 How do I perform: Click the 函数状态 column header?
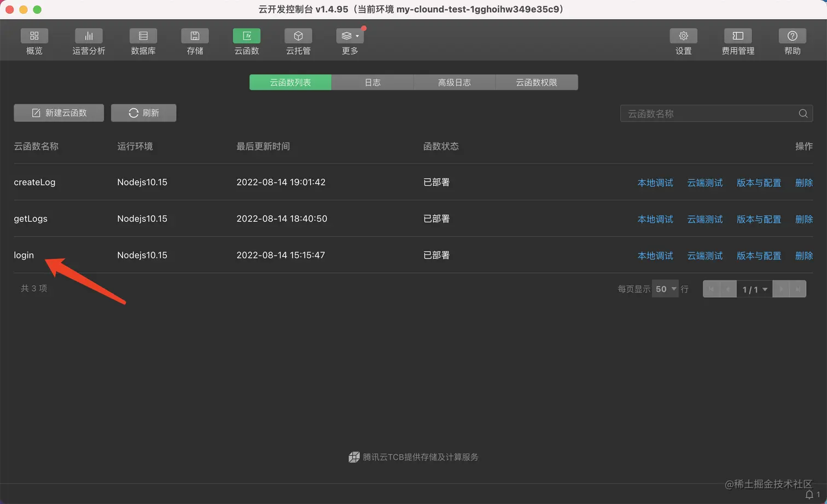click(x=441, y=146)
